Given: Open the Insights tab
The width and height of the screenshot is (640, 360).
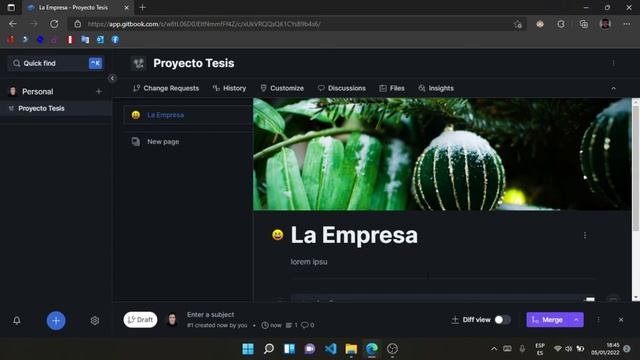Looking at the screenshot, I should point(436,88).
